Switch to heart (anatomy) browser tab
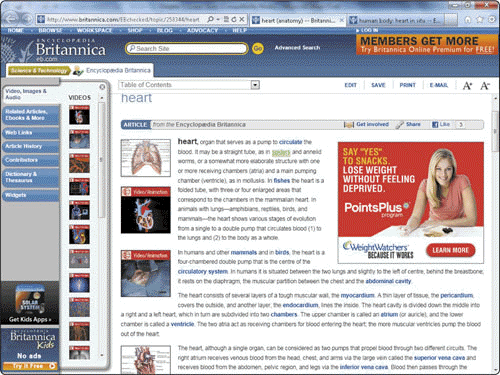Viewport: 500px width, 375px height. pyautogui.click(x=298, y=21)
